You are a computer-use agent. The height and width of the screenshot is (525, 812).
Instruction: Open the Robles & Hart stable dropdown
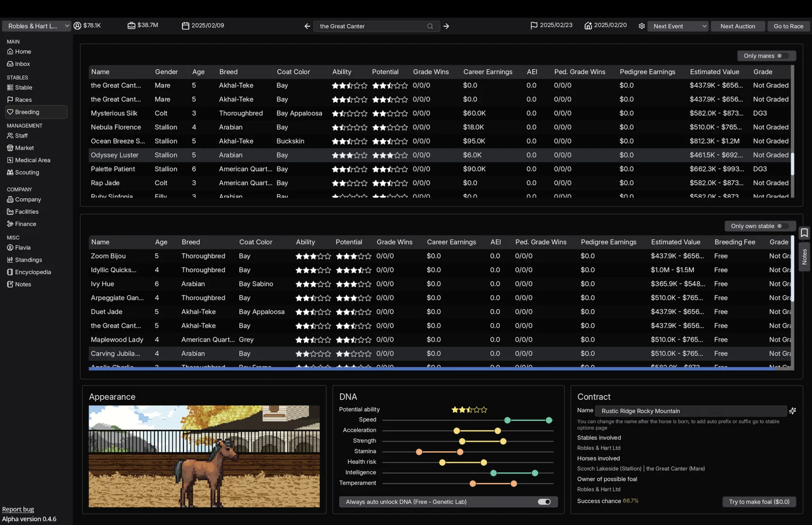click(x=37, y=26)
